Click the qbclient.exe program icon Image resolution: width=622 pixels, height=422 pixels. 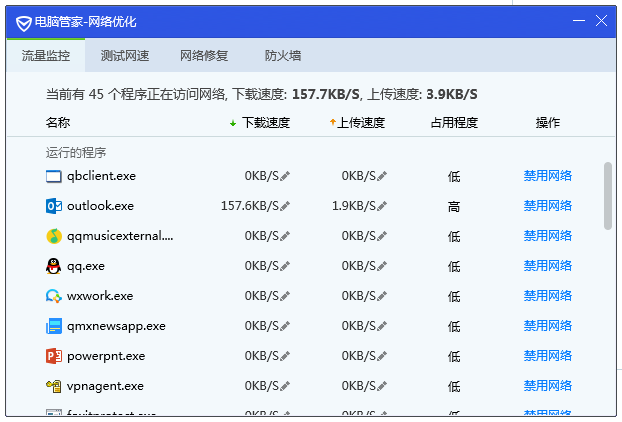click(54, 176)
